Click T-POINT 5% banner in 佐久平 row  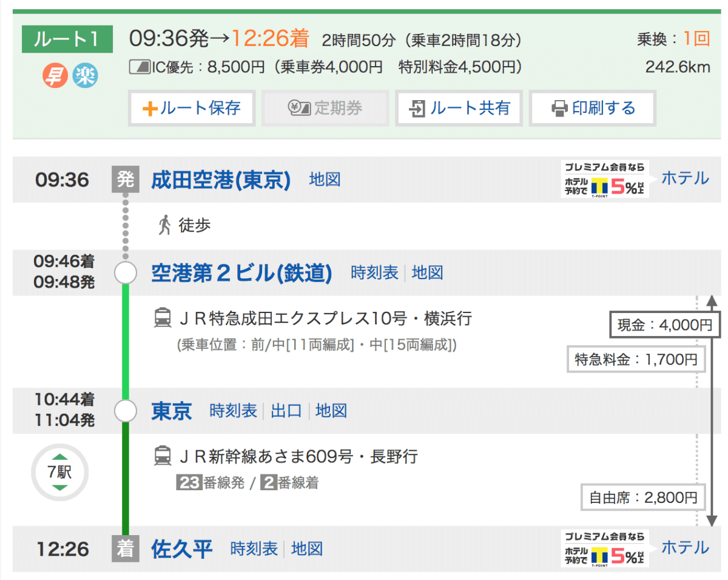[605, 548]
